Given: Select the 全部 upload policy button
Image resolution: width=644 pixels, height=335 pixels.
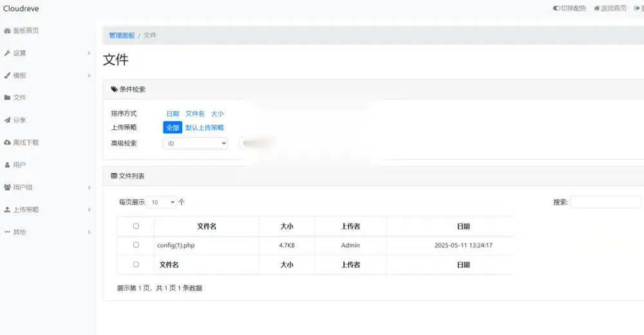Looking at the screenshot, I should (173, 128).
